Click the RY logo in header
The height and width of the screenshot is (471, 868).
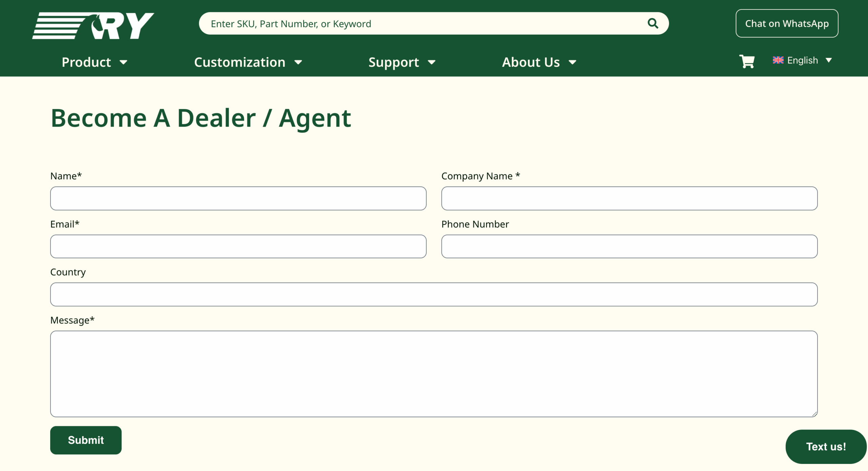coord(93,26)
